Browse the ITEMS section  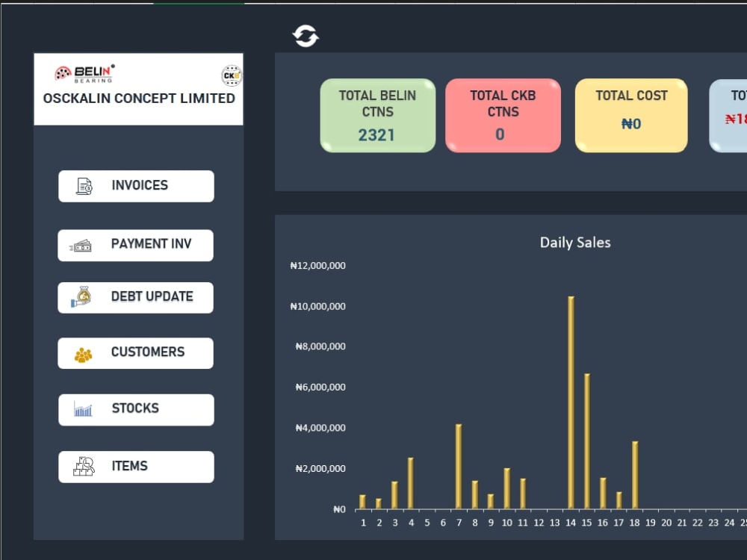(x=135, y=466)
